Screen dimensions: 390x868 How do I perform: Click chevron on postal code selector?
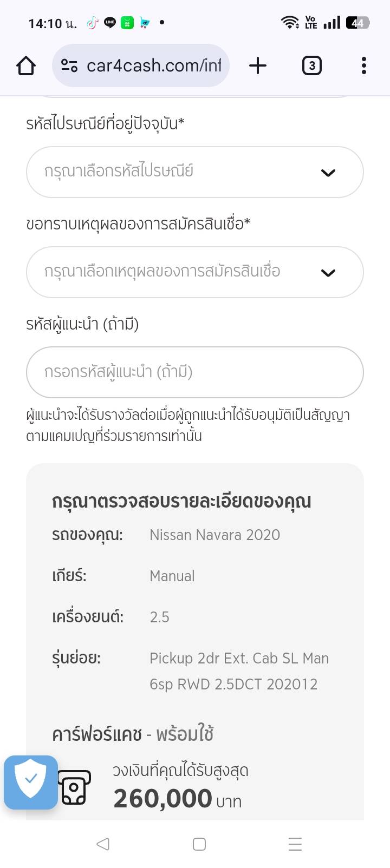[x=328, y=173]
